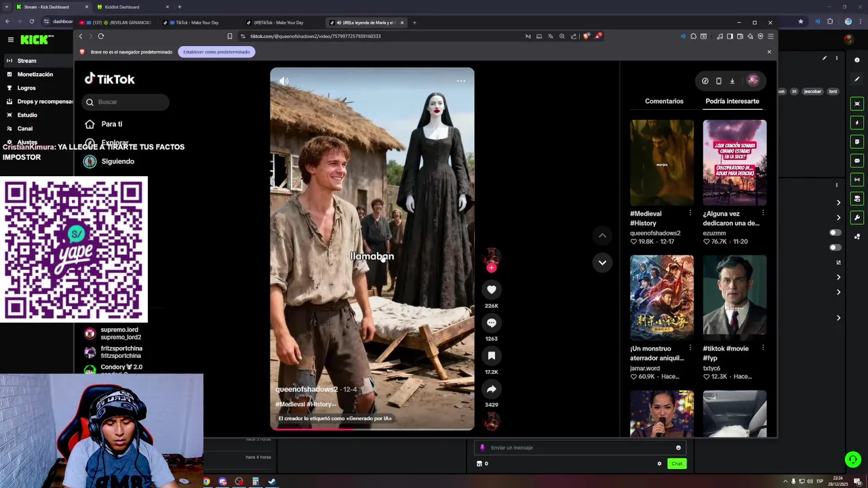Viewport: 868px width, 488px height.
Task: Click the Brave translate page icon
Action: coord(551,36)
